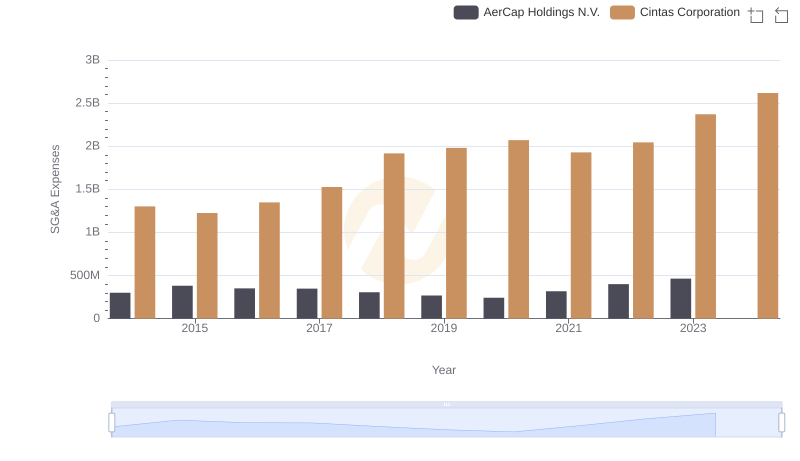Click the Cintas bar for 2023
Screen dimensions: 800x461
(705, 216)
